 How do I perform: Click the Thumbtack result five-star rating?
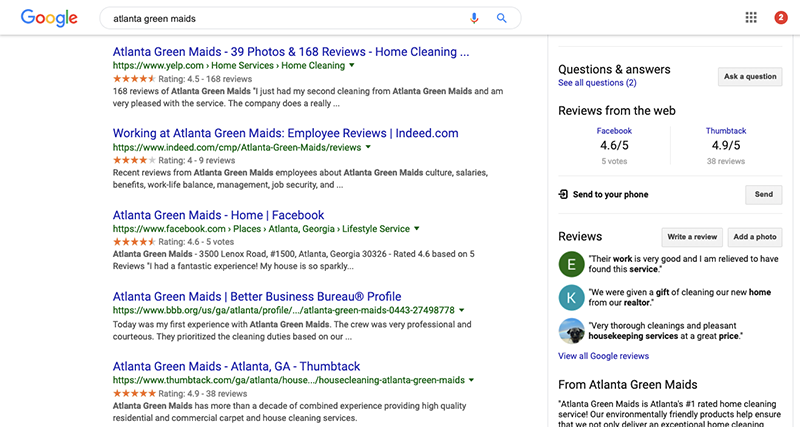[134, 394]
